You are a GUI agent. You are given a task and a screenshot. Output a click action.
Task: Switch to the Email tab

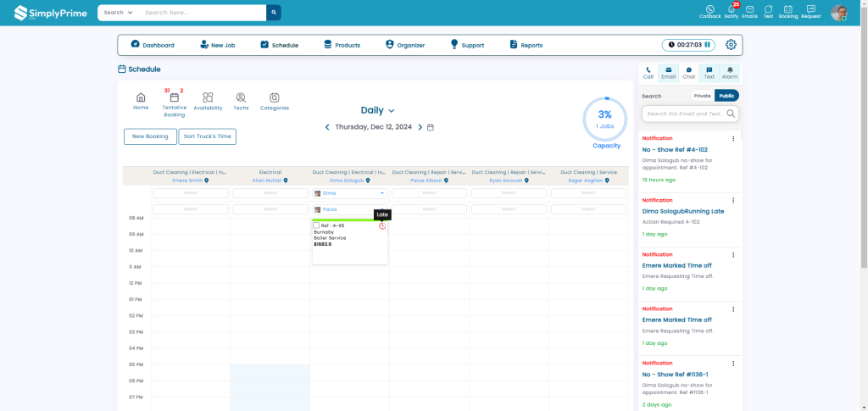coord(668,73)
